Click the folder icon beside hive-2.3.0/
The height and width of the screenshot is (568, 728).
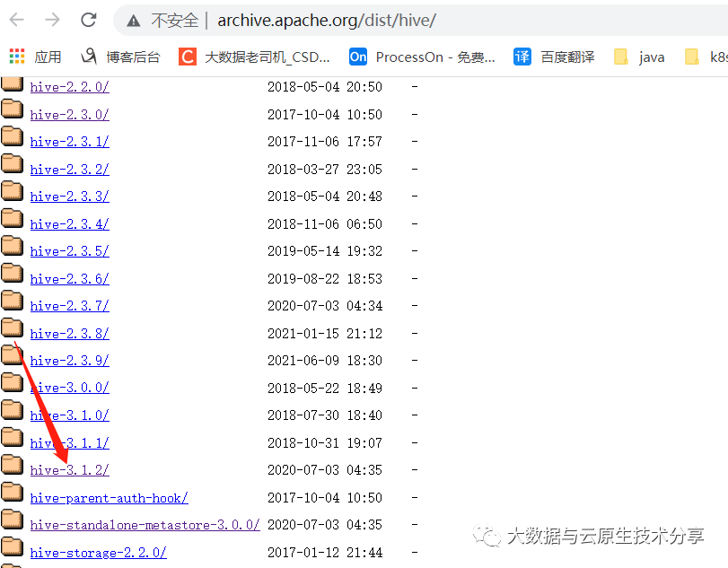click(12, 109)
